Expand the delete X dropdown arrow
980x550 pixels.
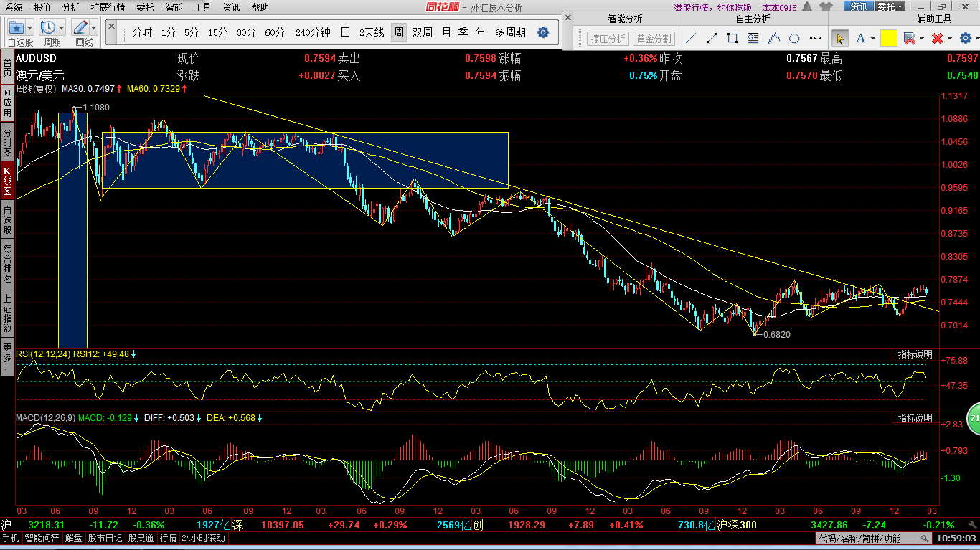coord(949,39)
